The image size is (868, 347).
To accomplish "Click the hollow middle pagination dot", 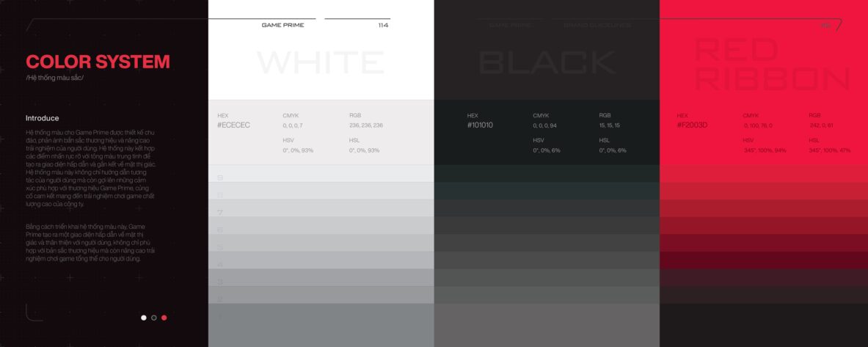I will 154,318.
